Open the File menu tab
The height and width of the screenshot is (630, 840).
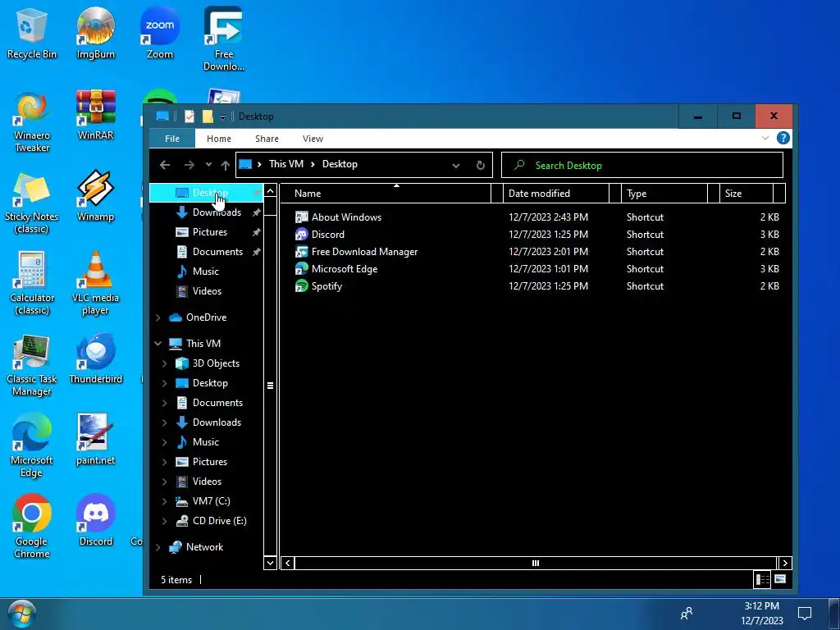(172, 138)
